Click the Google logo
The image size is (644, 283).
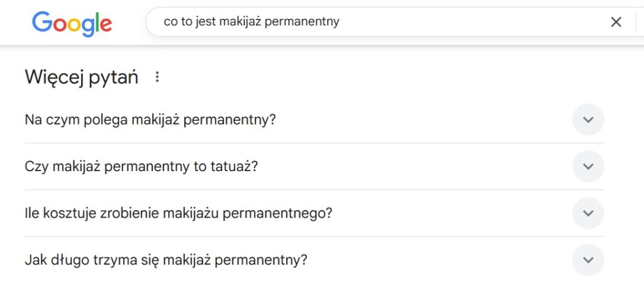click(x=72, y=24)
